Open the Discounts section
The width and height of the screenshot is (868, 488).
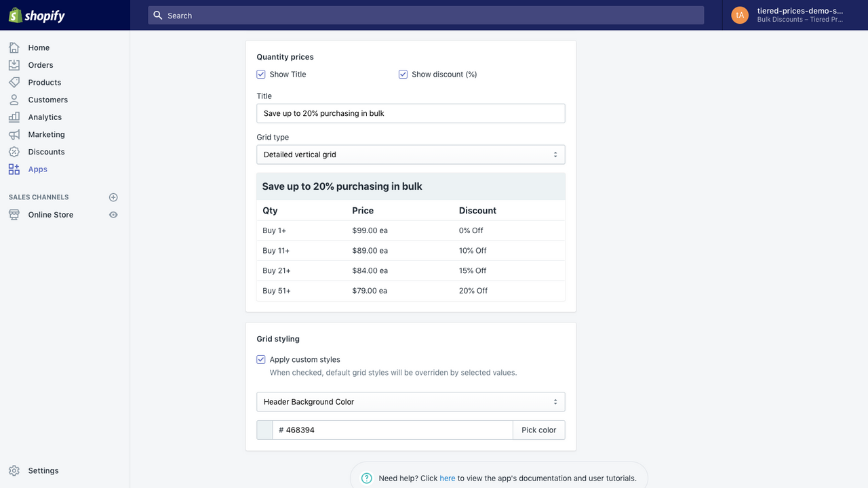(x=47, y=151)
